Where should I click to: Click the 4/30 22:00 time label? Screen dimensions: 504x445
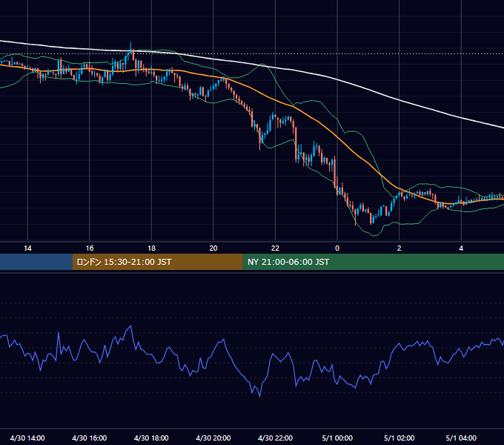point(275,438)
